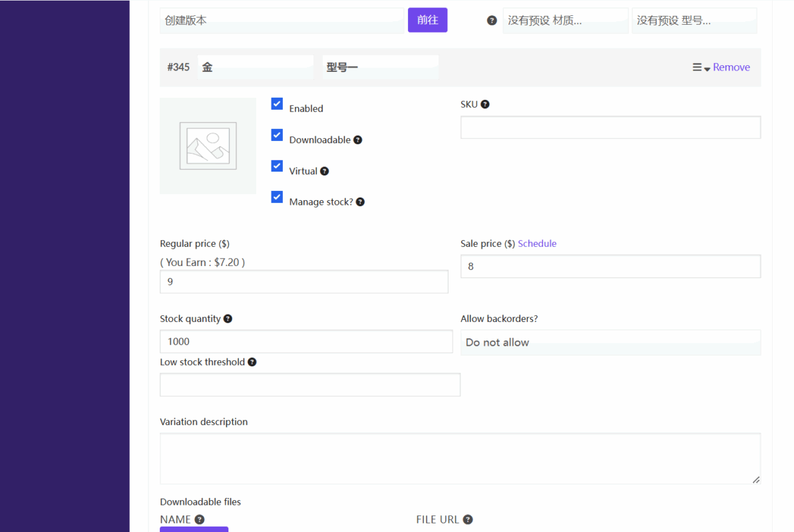Open the Allow backorders dropdown

click(610, 342)
